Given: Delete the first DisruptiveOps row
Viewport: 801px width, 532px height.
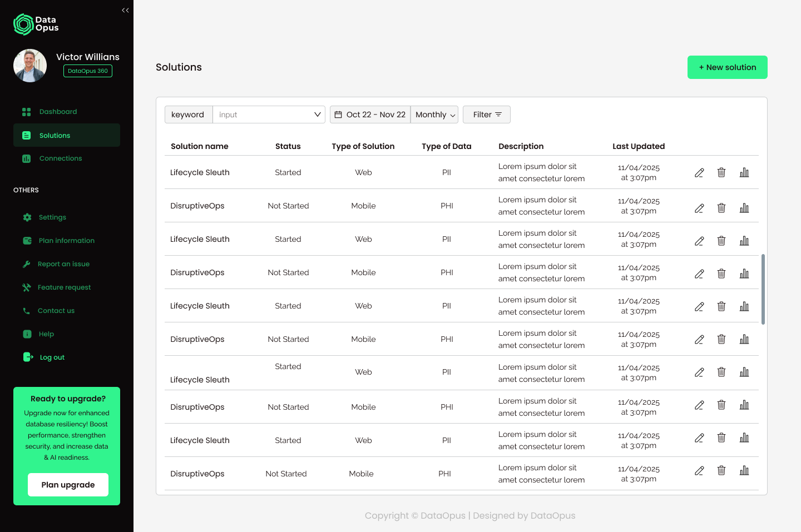Looking at the screenshot, I should [721, 208].
